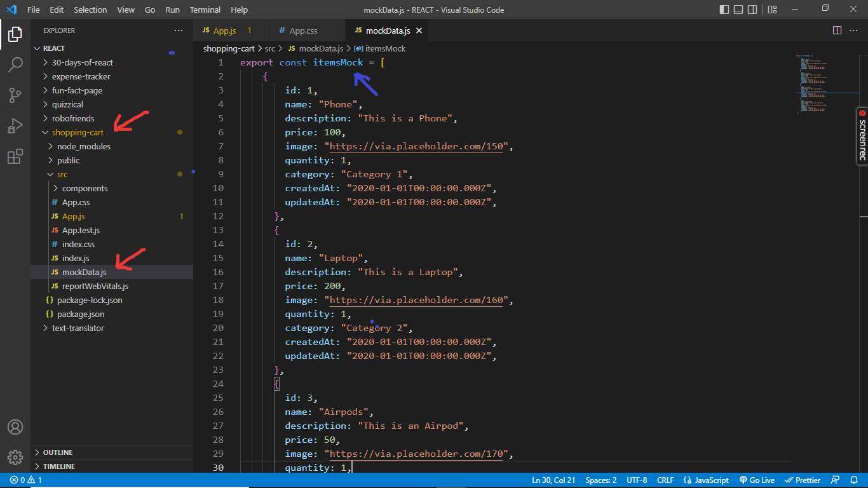
Task: Open package.json in the explorer
Action: tap(112, 314)
